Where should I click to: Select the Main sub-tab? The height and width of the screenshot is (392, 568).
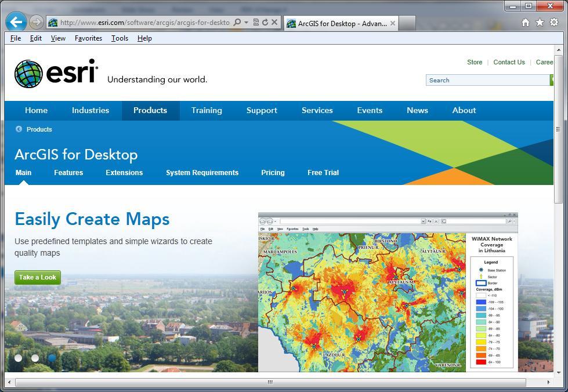[x=23, y=173]
